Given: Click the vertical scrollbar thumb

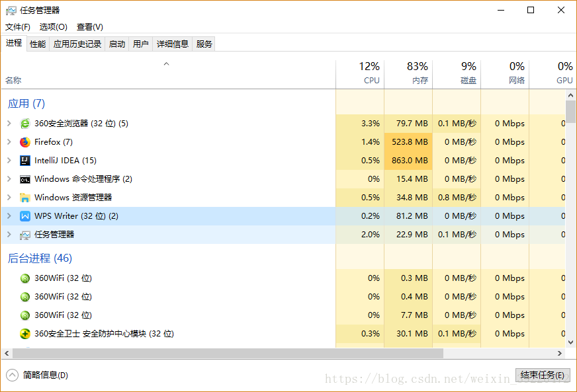Looking at the screenshot, I should click(x=571, y=112).
